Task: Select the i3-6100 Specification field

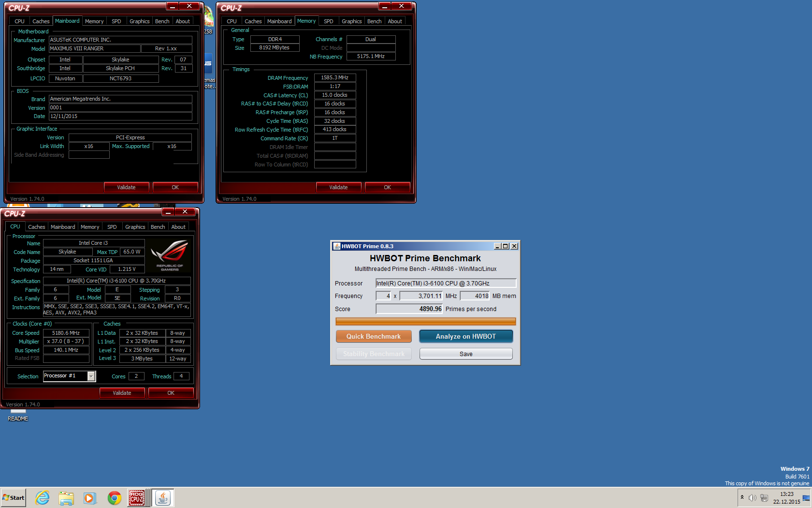Action: pos(116,281)
